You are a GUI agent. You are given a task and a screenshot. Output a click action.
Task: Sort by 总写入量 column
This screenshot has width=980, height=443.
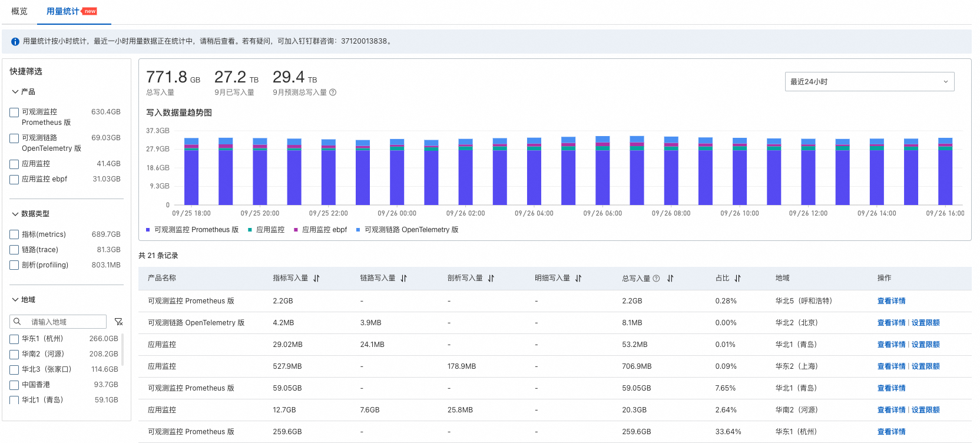coord(670,278)
